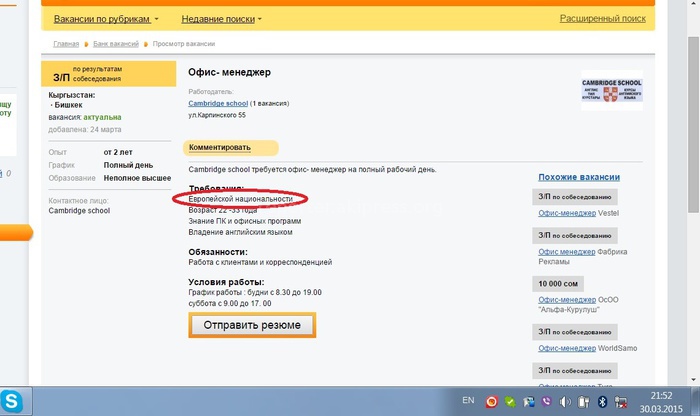Open the Офис-менеджер Vestel vacancy link
700x416 pixels.
click(x=566, y=213)
